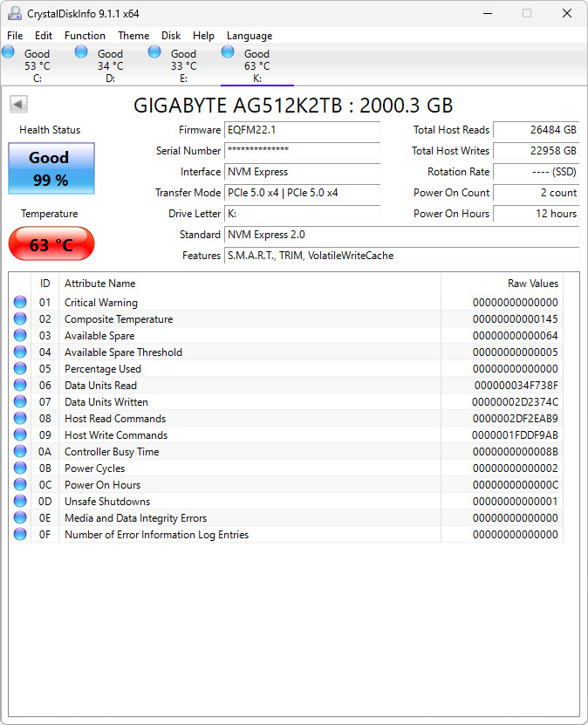Click the Power On Hours 12 hours value
The height and width of the screenshot is (725, 588).
537,214
